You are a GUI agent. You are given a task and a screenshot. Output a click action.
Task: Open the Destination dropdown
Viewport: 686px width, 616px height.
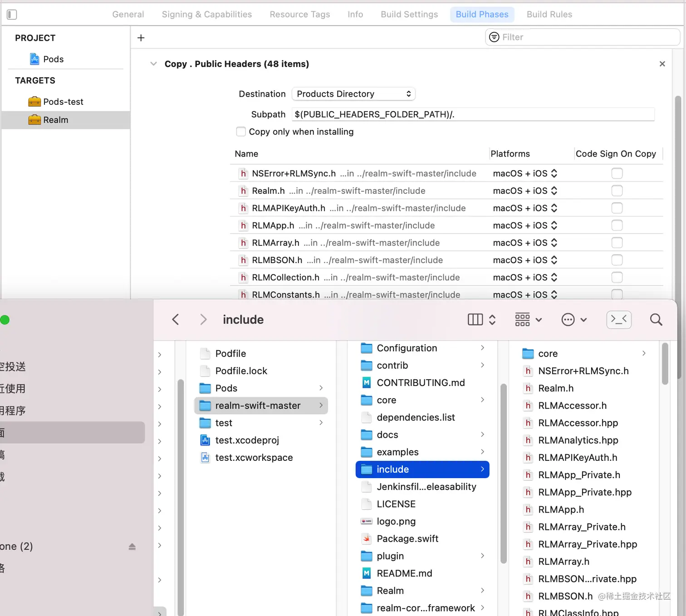353,94
